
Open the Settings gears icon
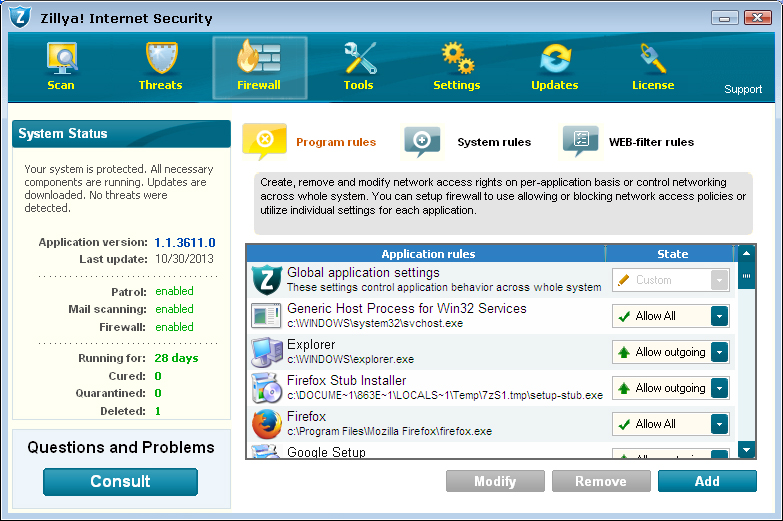point(457,58)
